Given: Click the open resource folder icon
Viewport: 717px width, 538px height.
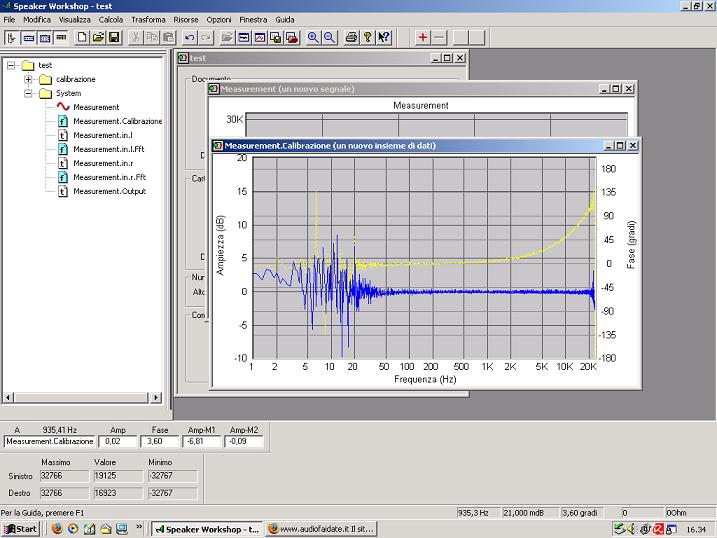Looking at the screenshot, I should (227, 37).
